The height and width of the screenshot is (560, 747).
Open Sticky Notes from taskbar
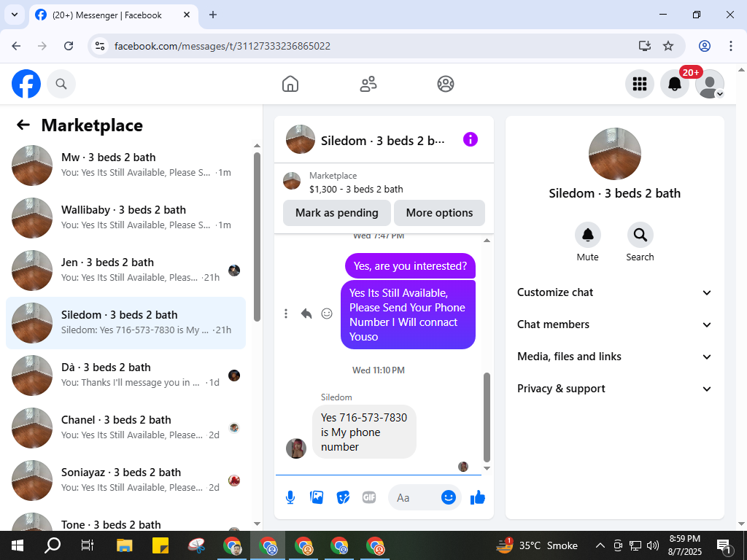(160, 545)
